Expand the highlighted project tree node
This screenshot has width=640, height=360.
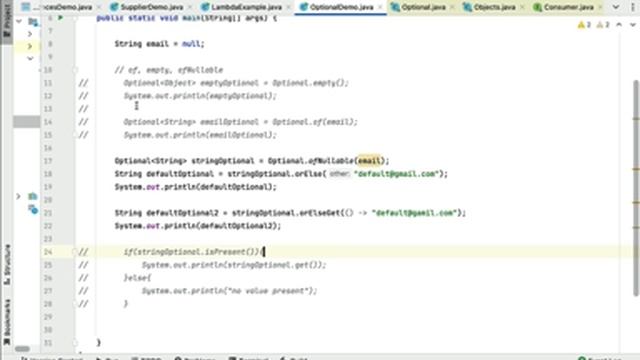click(x=30, y=47)
